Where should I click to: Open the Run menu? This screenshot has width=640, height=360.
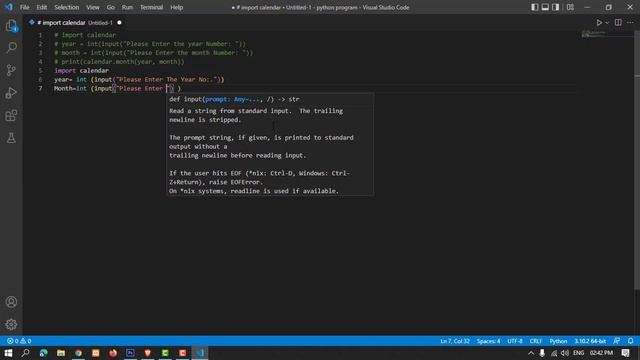127,7
